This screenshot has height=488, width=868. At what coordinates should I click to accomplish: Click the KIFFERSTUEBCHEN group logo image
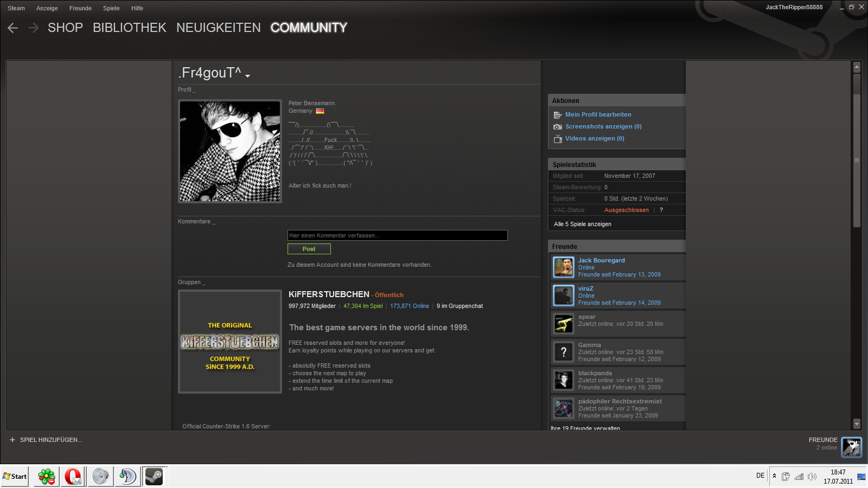pyautogui.click(x=230, y=342)
